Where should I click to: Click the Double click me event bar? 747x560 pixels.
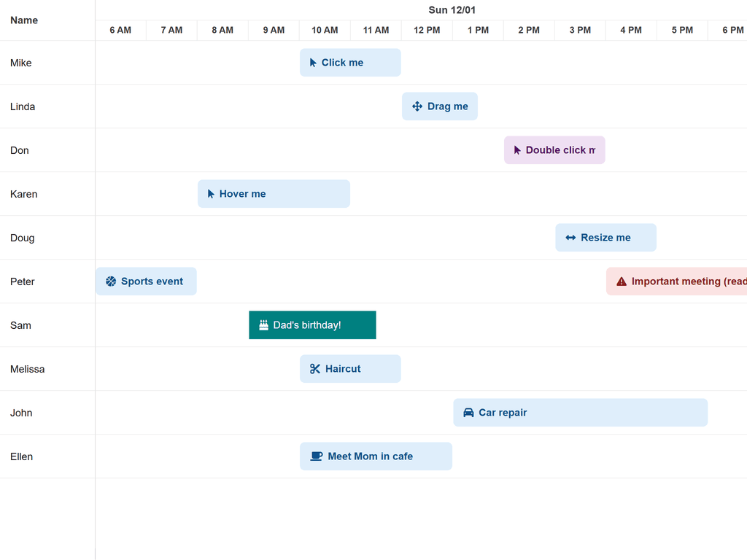point(554,149)
